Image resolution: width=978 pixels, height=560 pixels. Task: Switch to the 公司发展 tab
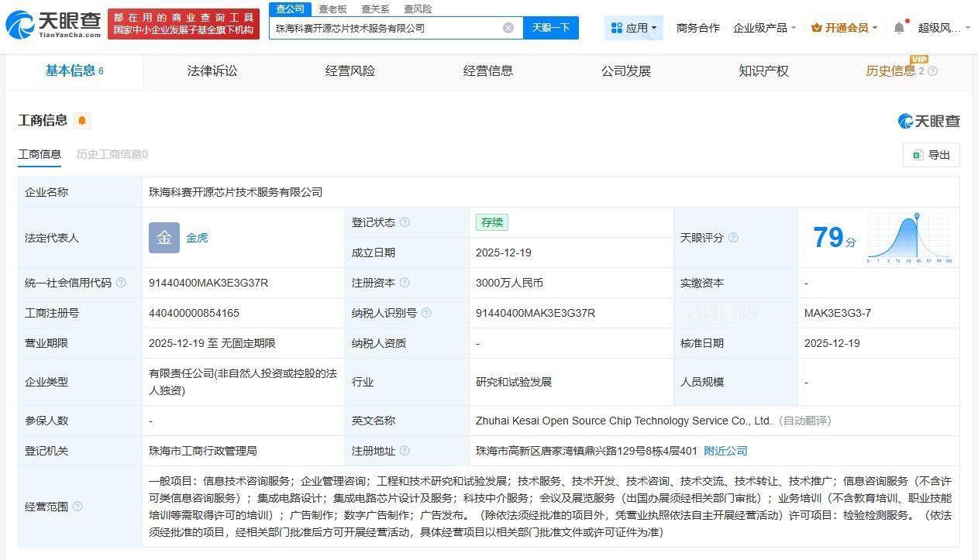click(x=626, y=71)
